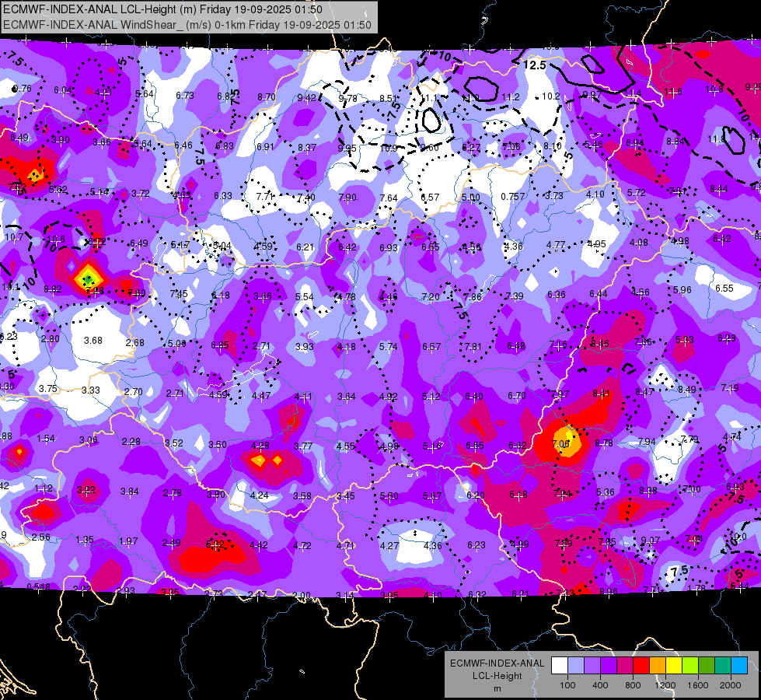
Task: Click the legend scale value 100
Action: click(567, 685)
